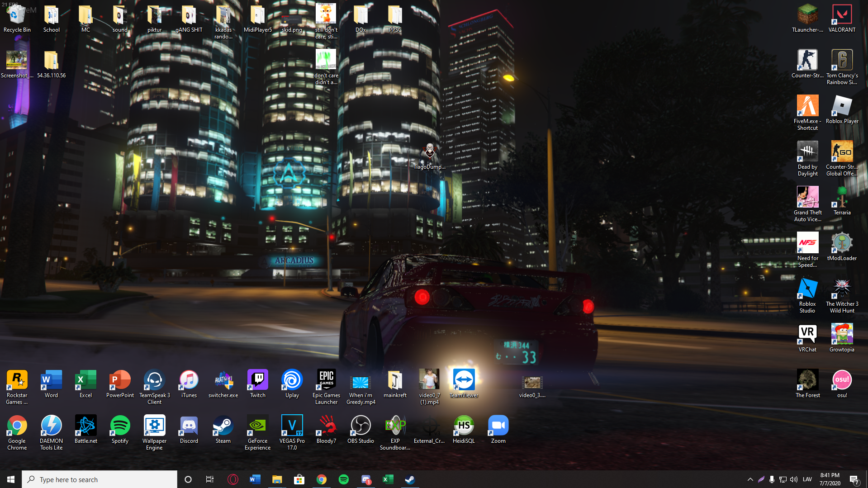This screenshot has height=488, width=868.
Task: Open the VRChat shortcut
Action: [807, 338]
